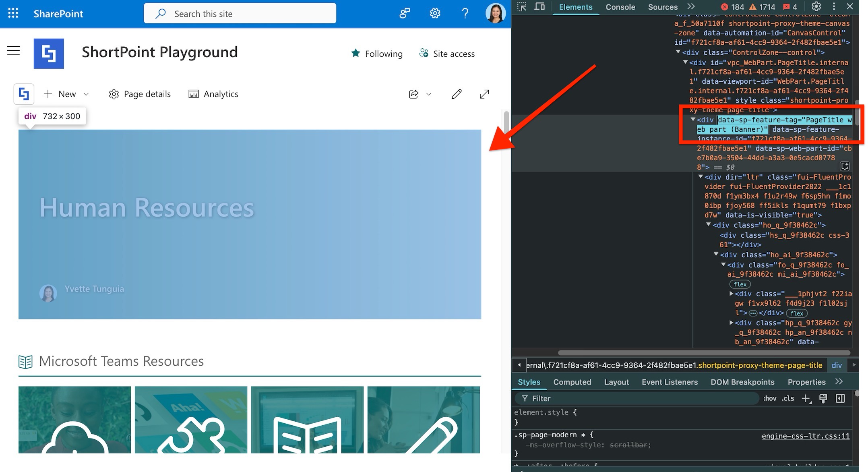Toggle the :hov element state panel
This screenshot has width=868, height=472.
(769, 398)
